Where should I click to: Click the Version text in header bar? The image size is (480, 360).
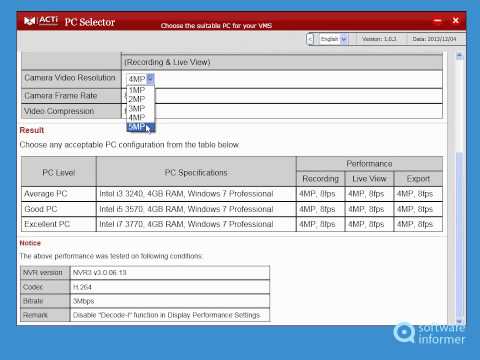[x=379, y=39]
